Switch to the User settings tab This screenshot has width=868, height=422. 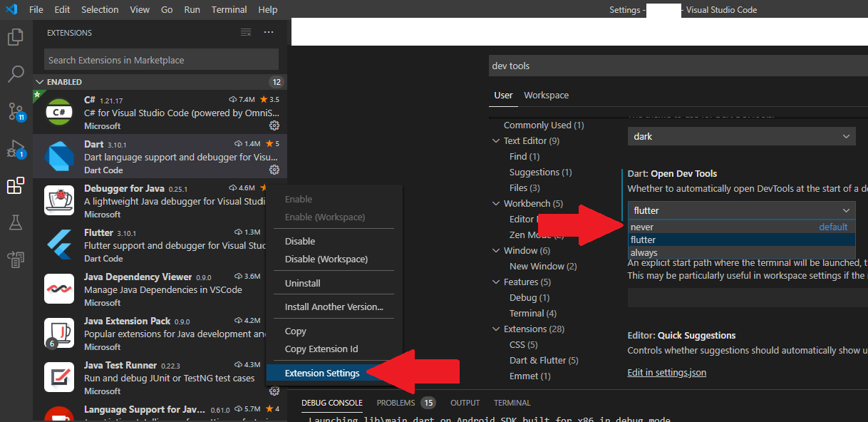[504, 95]
